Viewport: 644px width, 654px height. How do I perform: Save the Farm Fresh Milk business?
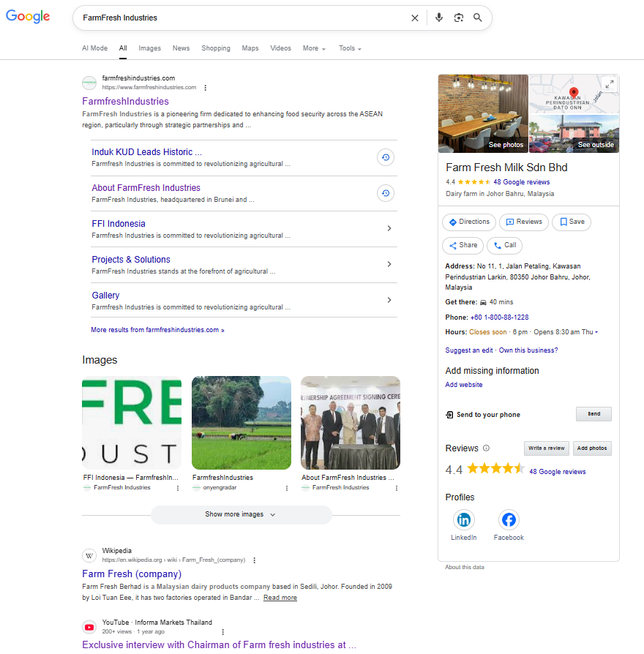click(572, 222)
